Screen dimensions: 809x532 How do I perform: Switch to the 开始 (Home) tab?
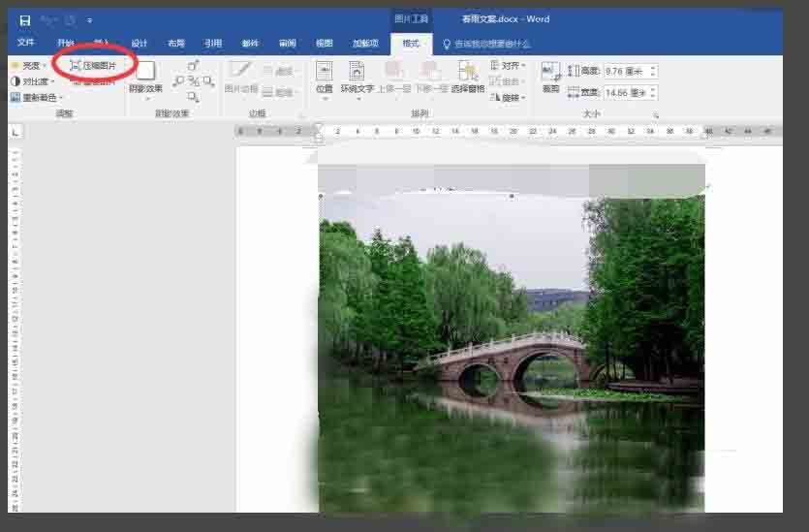[66, 44]
